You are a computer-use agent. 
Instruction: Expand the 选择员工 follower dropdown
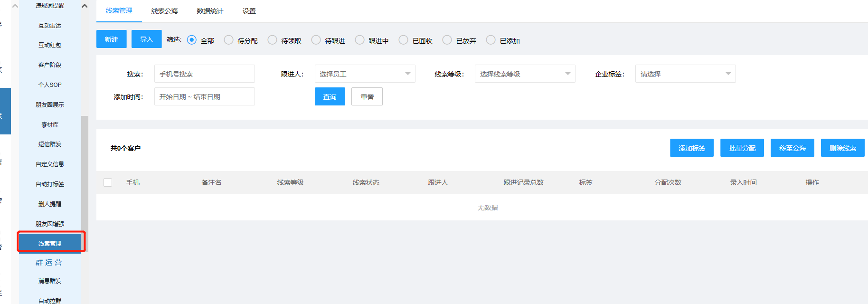[x=365, y=74]
